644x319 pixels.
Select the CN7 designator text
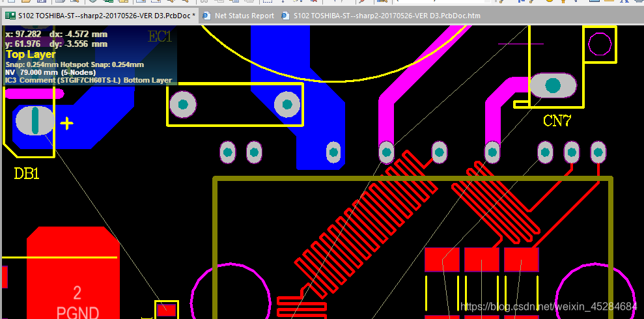pyautogui.click(x=557, y=120)
